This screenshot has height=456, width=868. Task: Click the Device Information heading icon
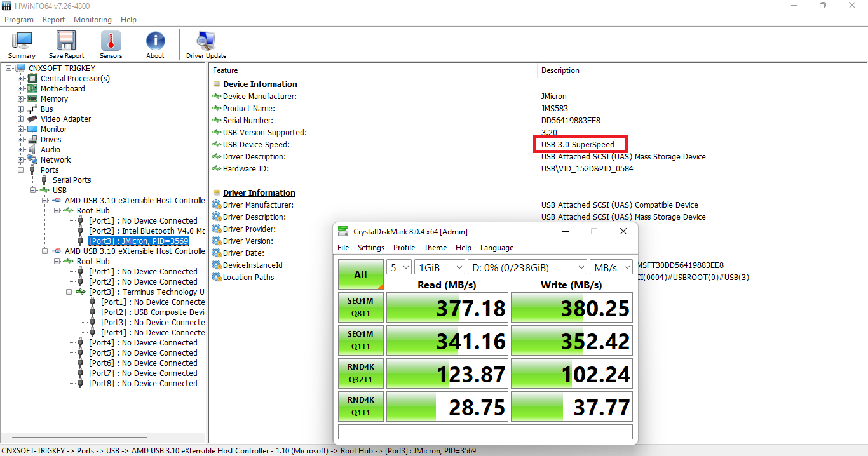tap(217, 84)
